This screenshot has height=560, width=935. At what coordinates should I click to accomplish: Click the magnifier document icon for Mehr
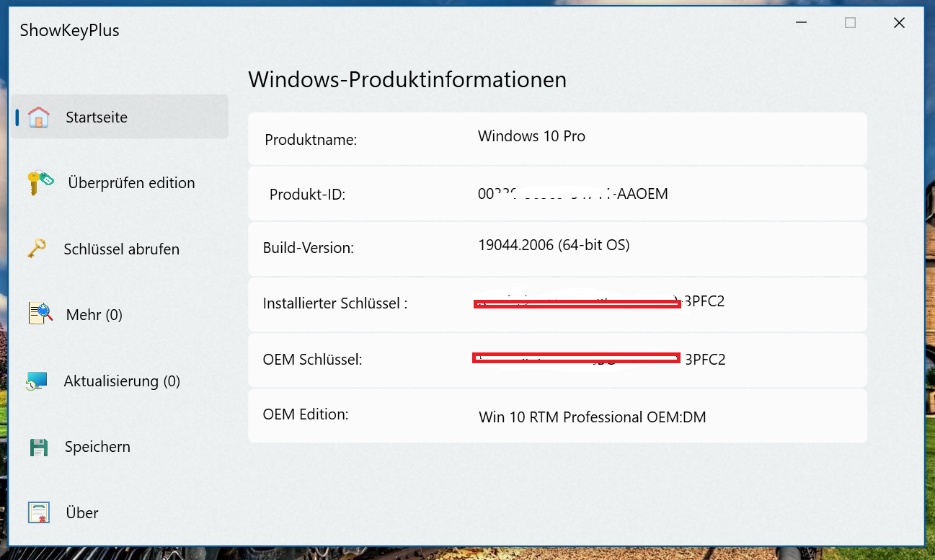(40, 314)
